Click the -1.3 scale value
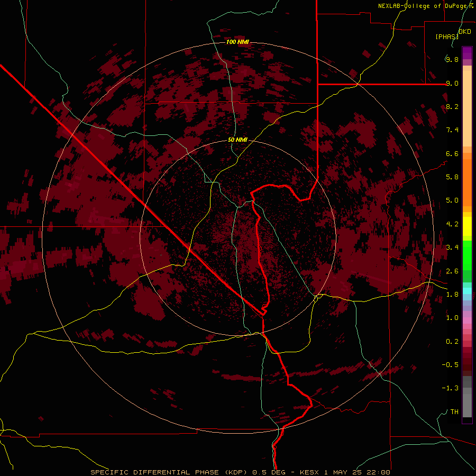Image resolution: width=476 pixels, height=476 pixels. point(450,388)
